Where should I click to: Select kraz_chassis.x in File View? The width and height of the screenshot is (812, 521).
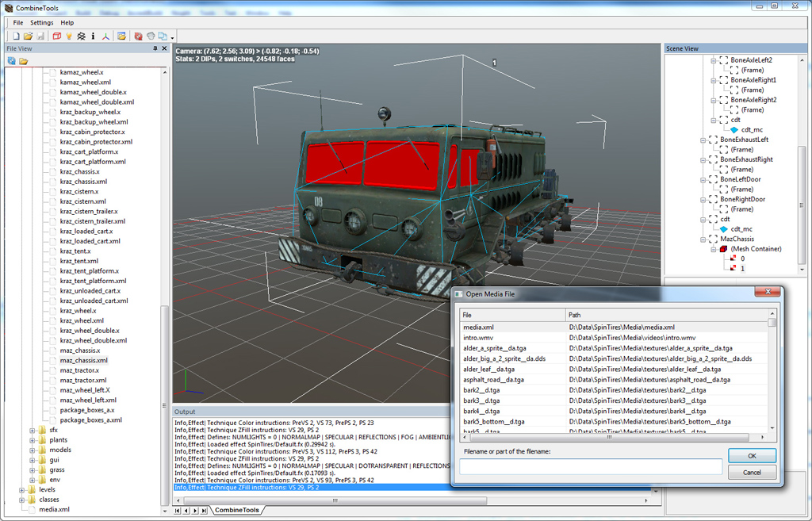80,171
